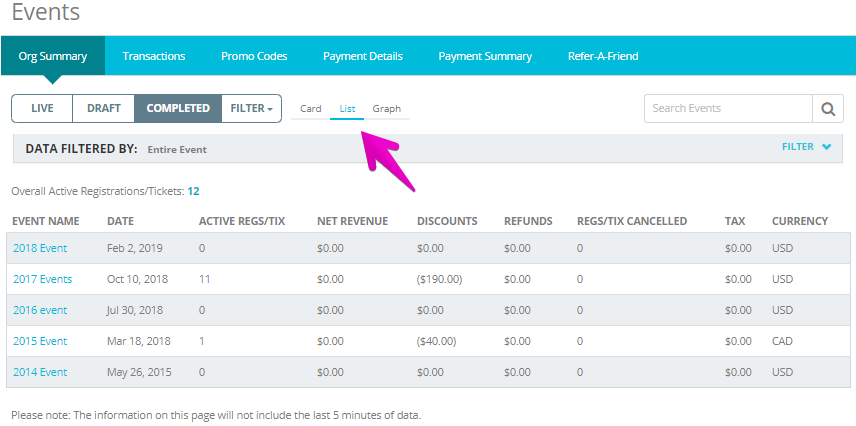Open the 2015 Event link
This screenshot has height=426, width=856.
pyautogui.click(x=40, y=341)
